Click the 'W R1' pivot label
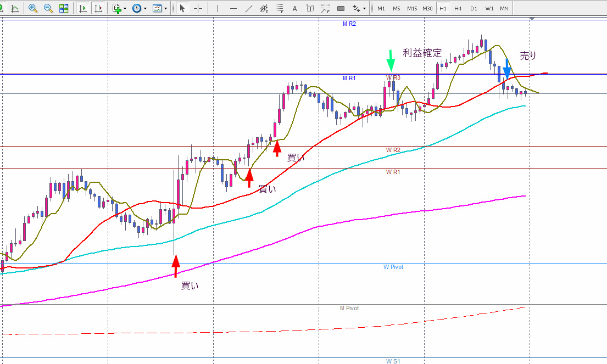The height and width of the screenshot is (364, 607). 393,172
